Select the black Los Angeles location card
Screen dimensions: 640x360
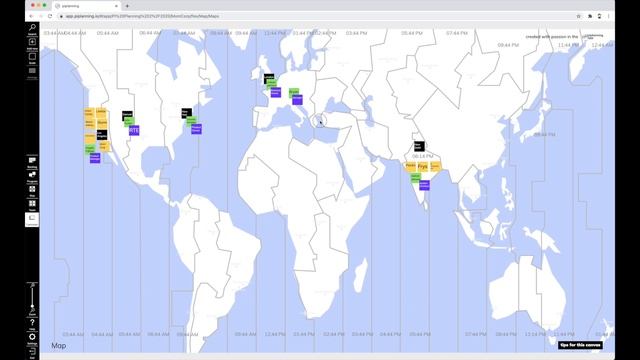(102, 134)
